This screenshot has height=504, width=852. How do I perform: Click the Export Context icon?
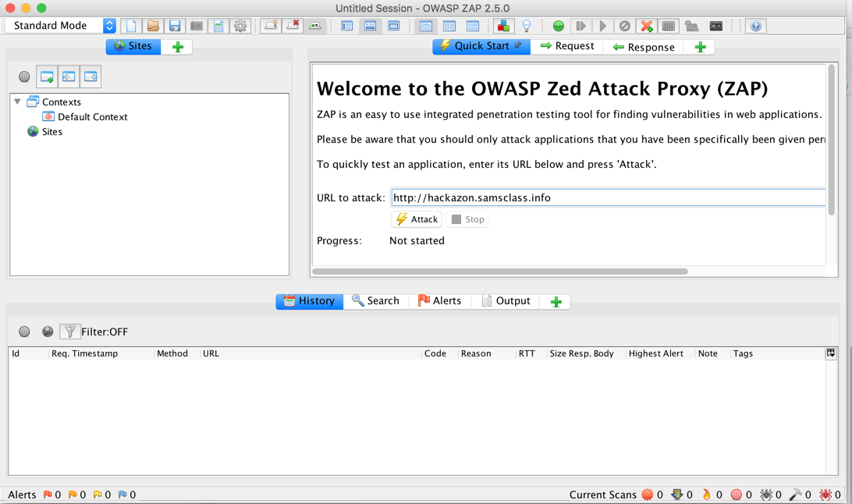(91, 76)
